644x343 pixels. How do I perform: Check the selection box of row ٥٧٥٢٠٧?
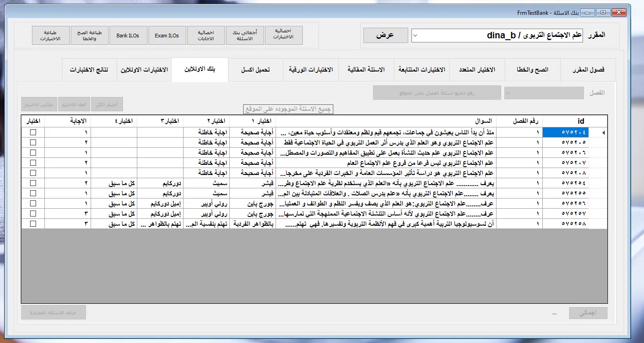tap(33, 163)
